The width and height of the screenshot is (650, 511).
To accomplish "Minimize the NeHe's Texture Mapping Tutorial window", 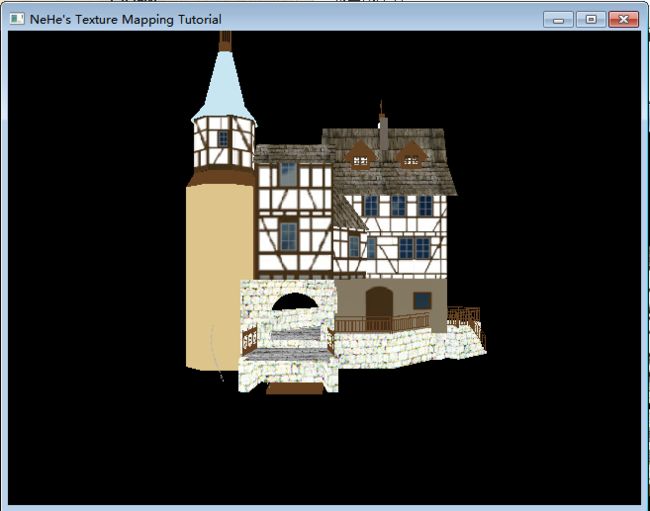I will tap(558, 19).
